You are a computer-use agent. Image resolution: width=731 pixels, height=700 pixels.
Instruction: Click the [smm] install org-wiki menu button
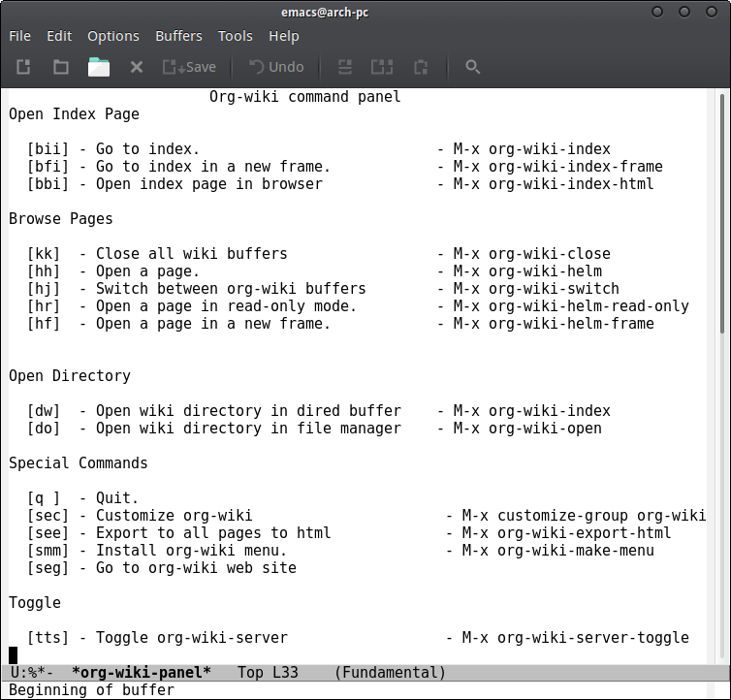click(48, 551)
